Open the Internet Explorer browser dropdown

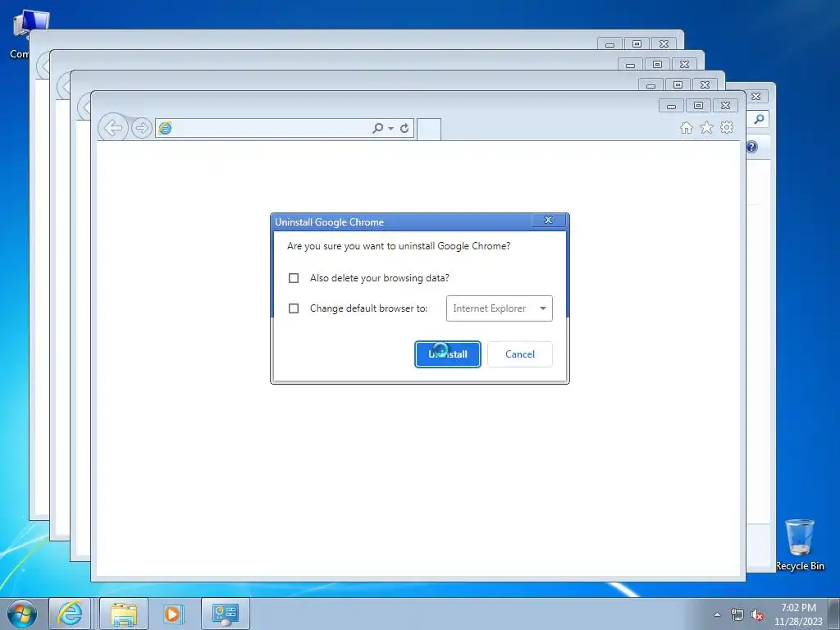coord(500,308)
